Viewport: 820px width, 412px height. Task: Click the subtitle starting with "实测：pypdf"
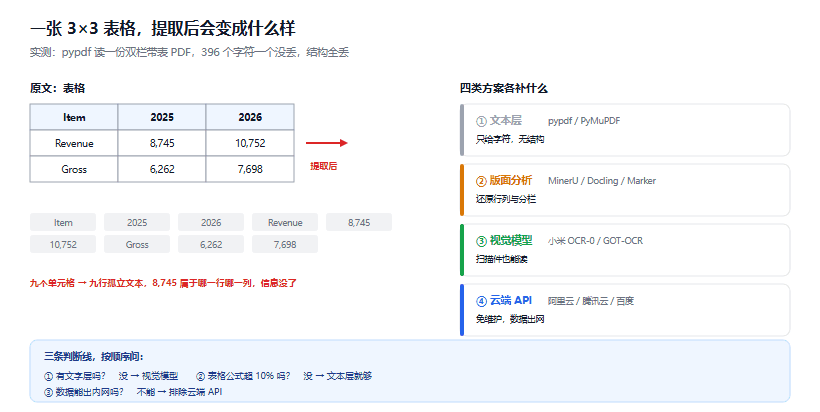point(189,52)
